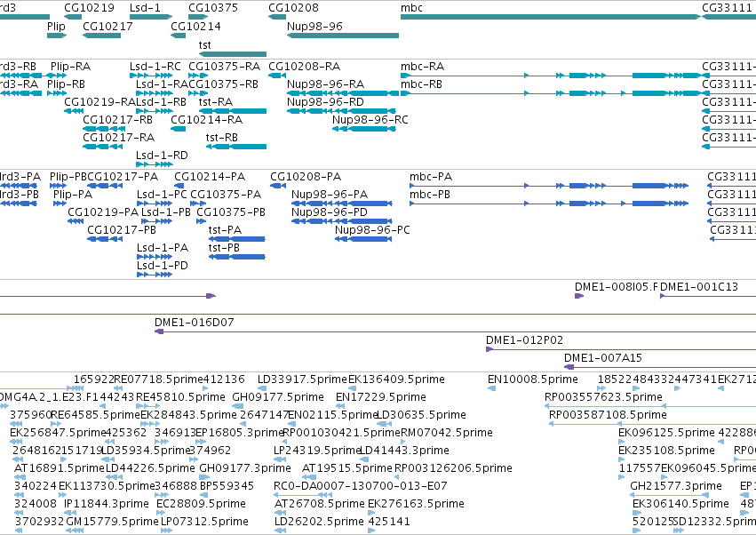Select the DME1-001C13 BAC label

(699, 287)
